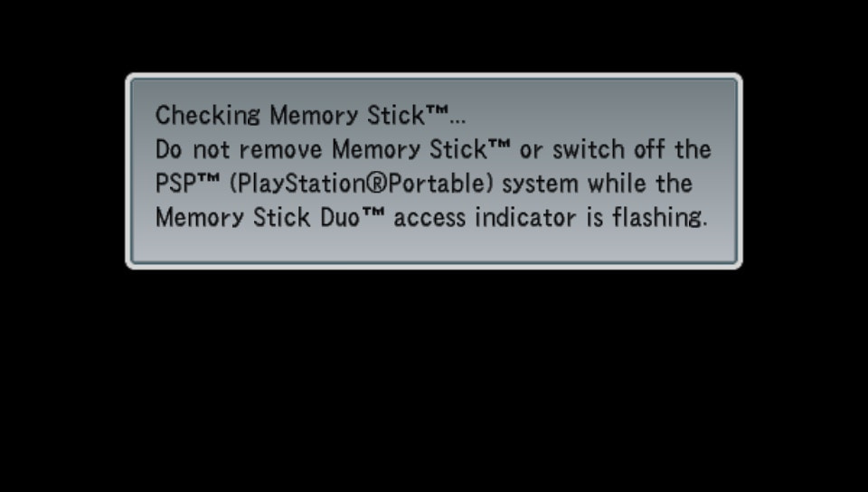Click the trademark symbol after 'Duo'
The height and width of the screenshot is (492, 868).
tap(373, 212)
